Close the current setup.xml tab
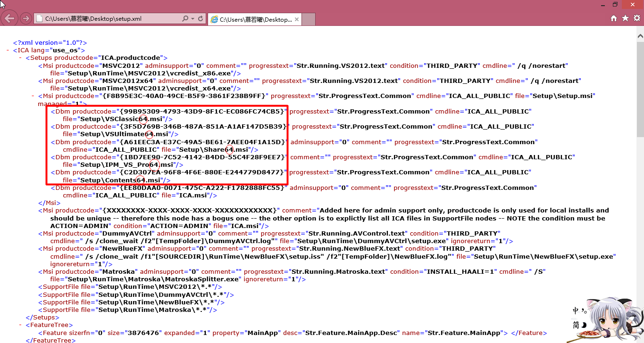 297,19
